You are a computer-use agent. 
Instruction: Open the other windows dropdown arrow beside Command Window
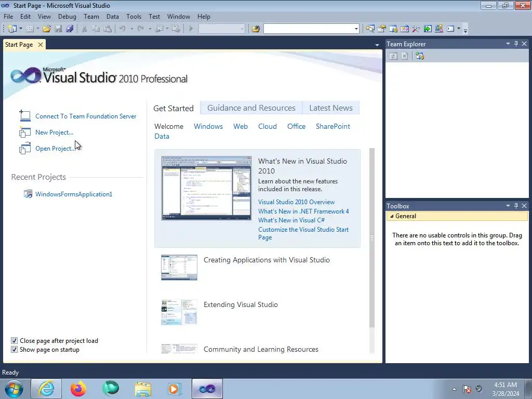click(459, 29)
